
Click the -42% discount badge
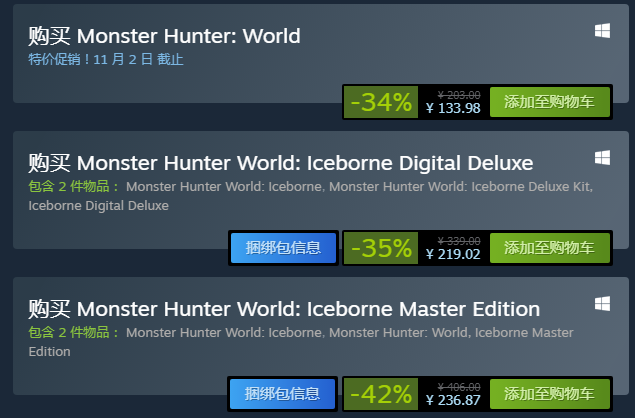(x=381, y=394)
